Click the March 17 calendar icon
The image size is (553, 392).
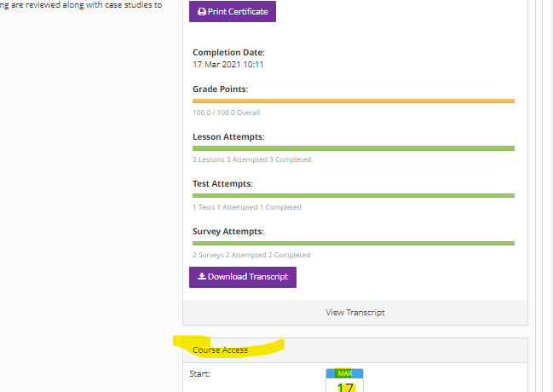(x=344, y=381)
